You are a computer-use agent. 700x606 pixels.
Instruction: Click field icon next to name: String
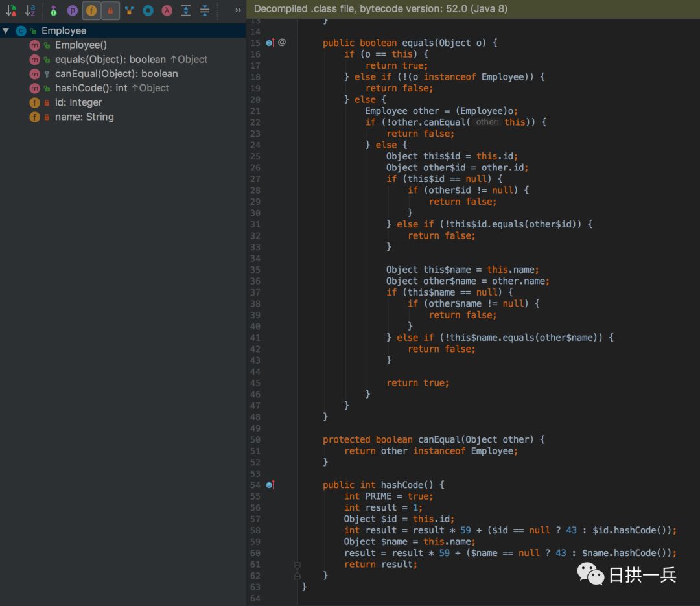[34, 117]
